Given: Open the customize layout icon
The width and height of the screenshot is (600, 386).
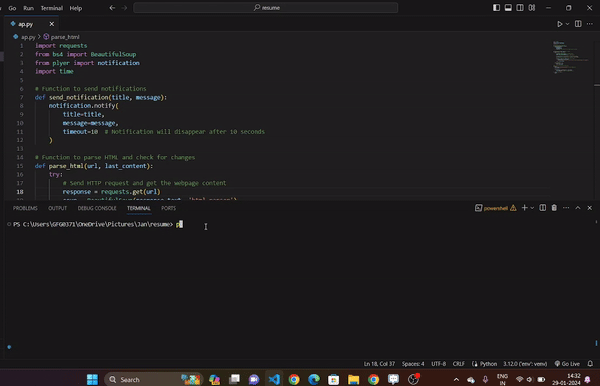Looking at the screenshot, I should point(532,8).
